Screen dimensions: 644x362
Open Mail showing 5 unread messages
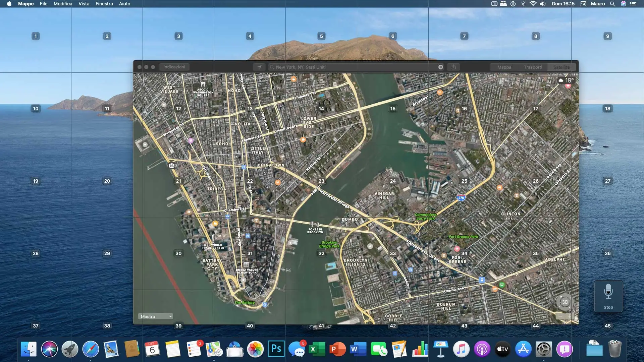[298, 349]
